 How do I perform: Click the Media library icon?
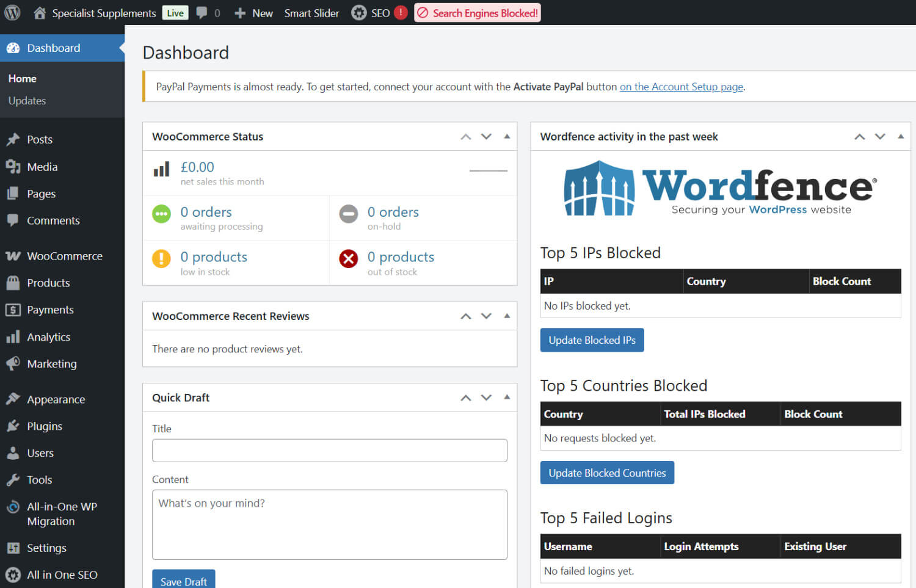tap(13, 167)
